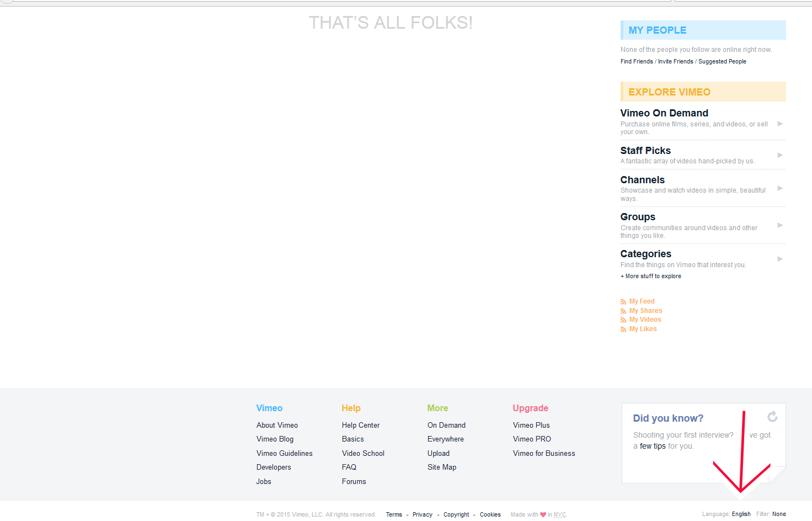Open the FAQ page
This screenshot has width=812, height=521.
[x=349, y=467]
